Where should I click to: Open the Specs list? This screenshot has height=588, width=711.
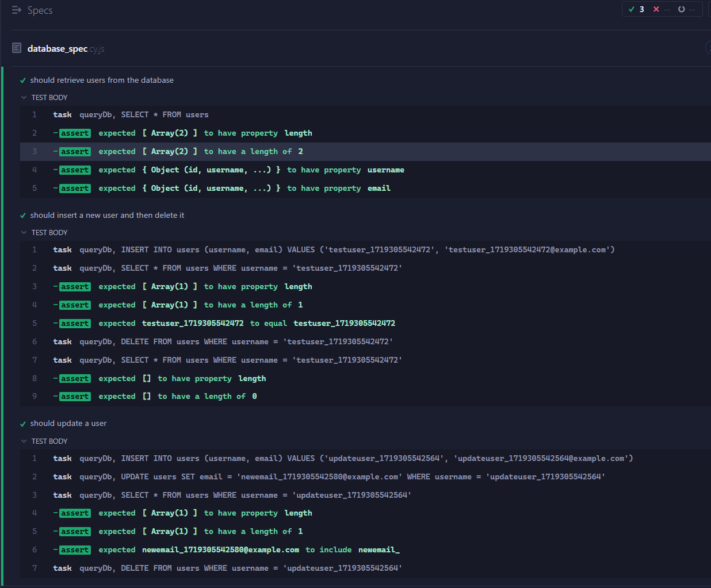(40, 10)
